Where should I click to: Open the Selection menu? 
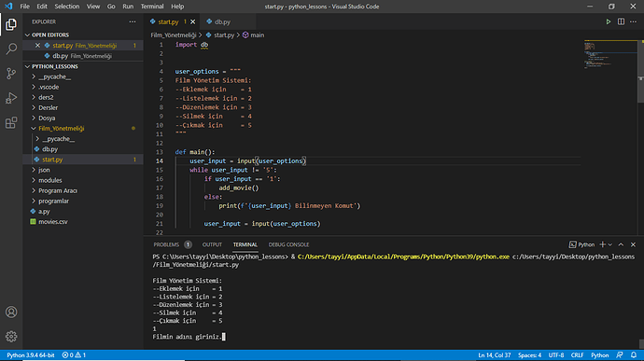(67, 7)
